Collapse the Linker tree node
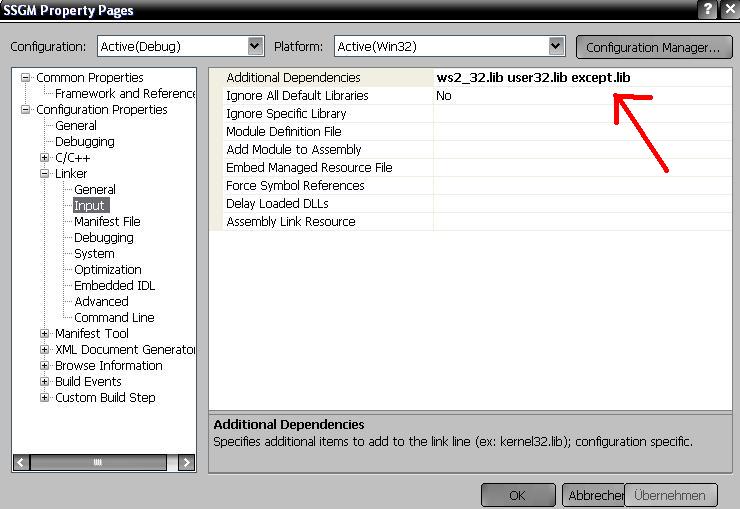The width and height of the screenshot is (740, 509). coord(45,174)
